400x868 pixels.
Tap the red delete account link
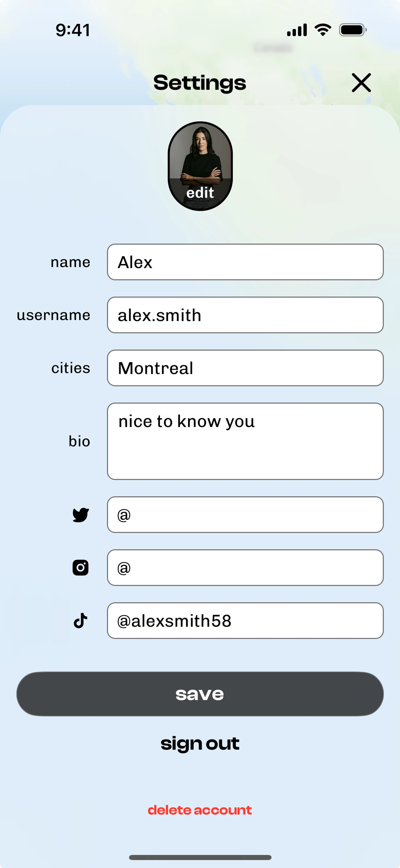point(200,810)
